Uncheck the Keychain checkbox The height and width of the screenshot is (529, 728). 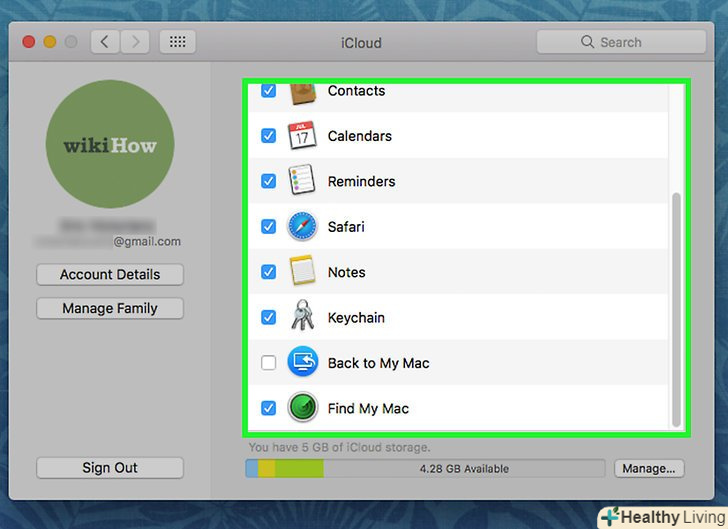[268, 317]
